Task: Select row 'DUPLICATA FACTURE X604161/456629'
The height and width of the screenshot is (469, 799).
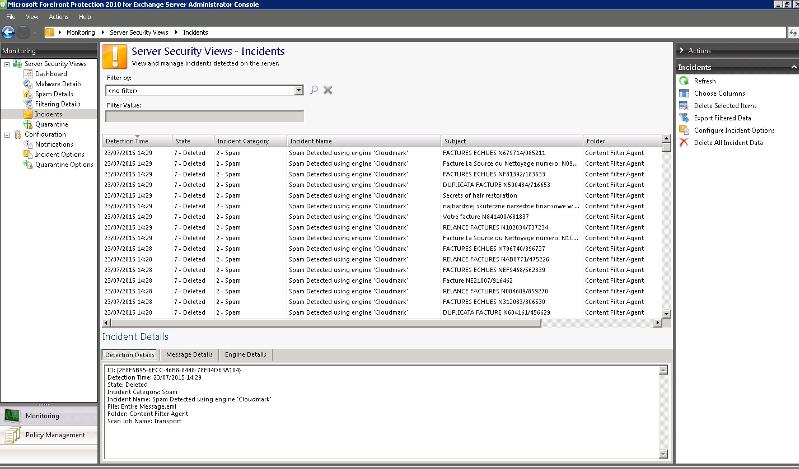Action: coord(382,313)
